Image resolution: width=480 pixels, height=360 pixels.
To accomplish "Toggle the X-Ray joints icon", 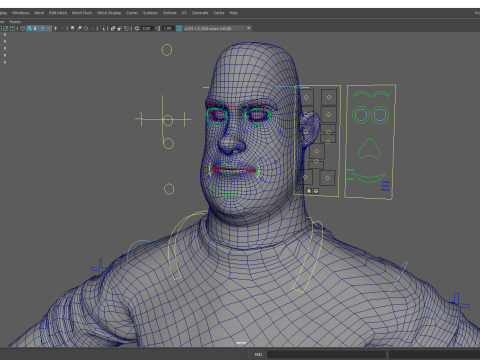I will 126,28.
